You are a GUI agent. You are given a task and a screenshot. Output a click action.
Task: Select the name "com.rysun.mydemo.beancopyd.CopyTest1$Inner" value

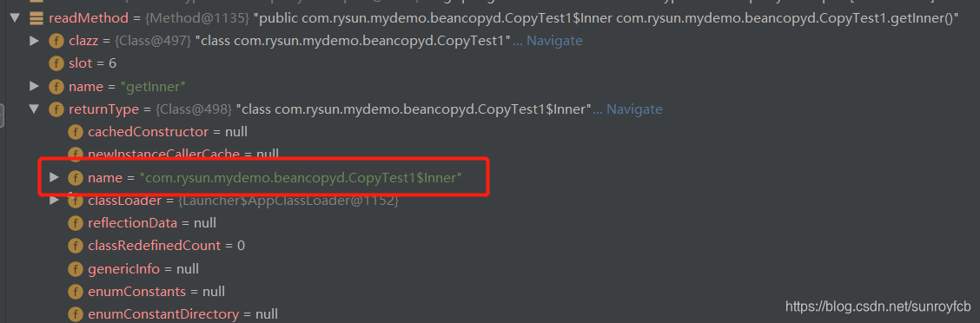(x=301, y=178)
